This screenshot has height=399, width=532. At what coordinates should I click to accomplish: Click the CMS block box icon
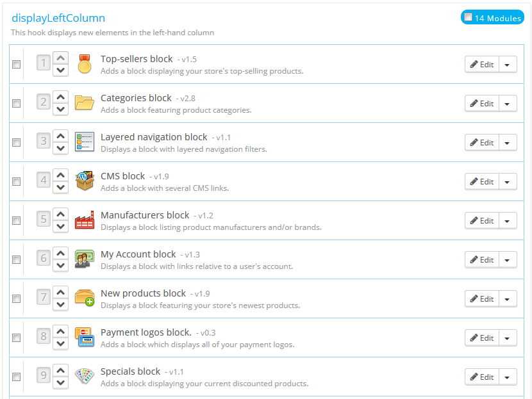click(84, 181)
